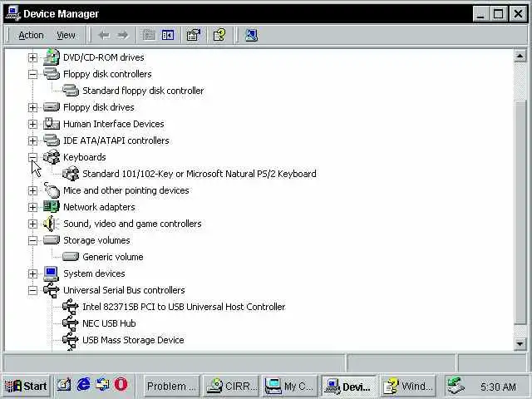
Task: Select the NEC USB Hub icon
Action: [71, 323]
